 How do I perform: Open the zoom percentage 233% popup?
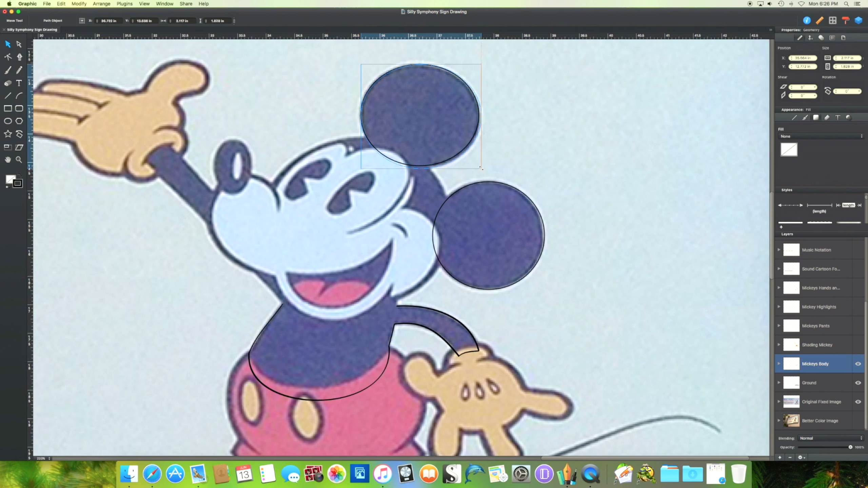click(x=43, y=458)
